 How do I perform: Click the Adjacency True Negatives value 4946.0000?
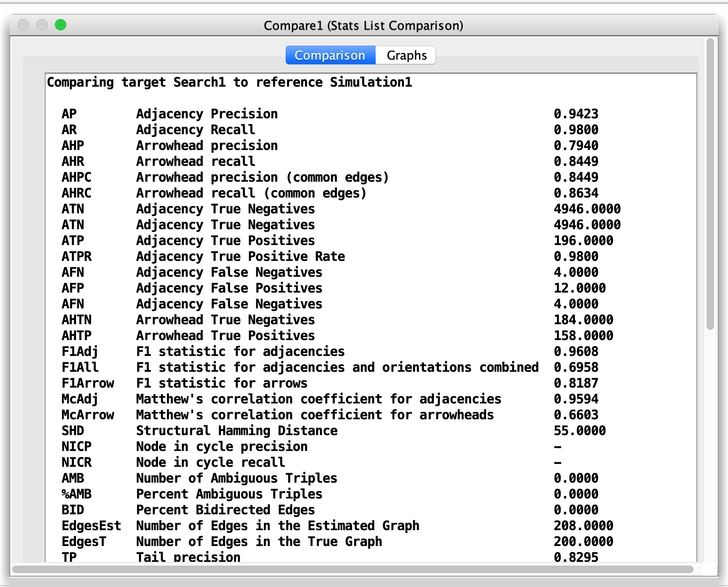click(587, 209)
